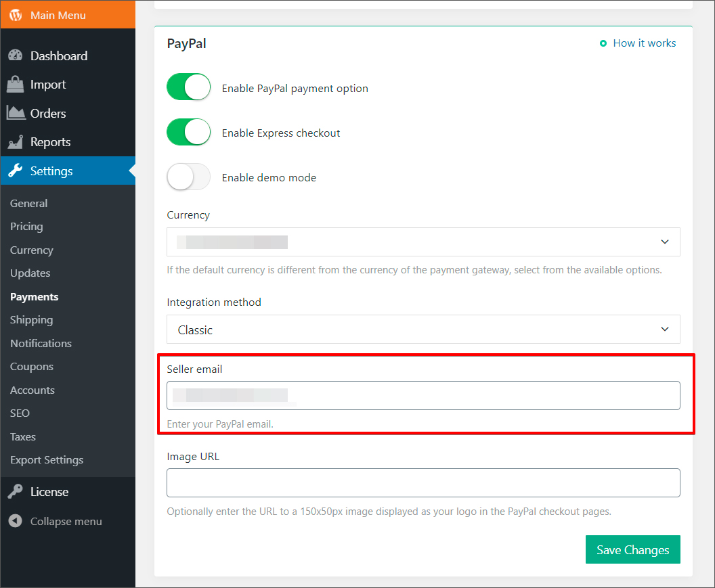Click the Enable PayPal payment option label

295,89
